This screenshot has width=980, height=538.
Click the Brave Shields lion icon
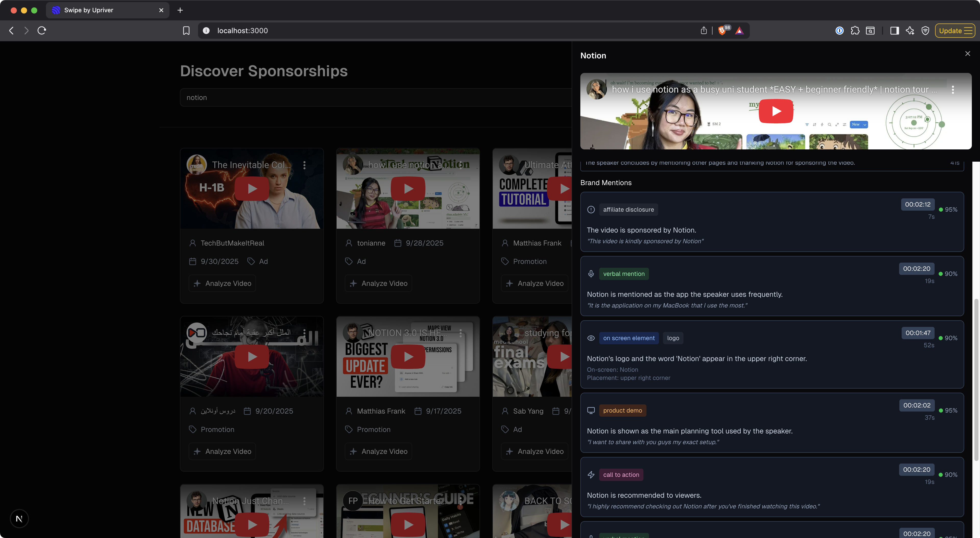tap(722, 31)
